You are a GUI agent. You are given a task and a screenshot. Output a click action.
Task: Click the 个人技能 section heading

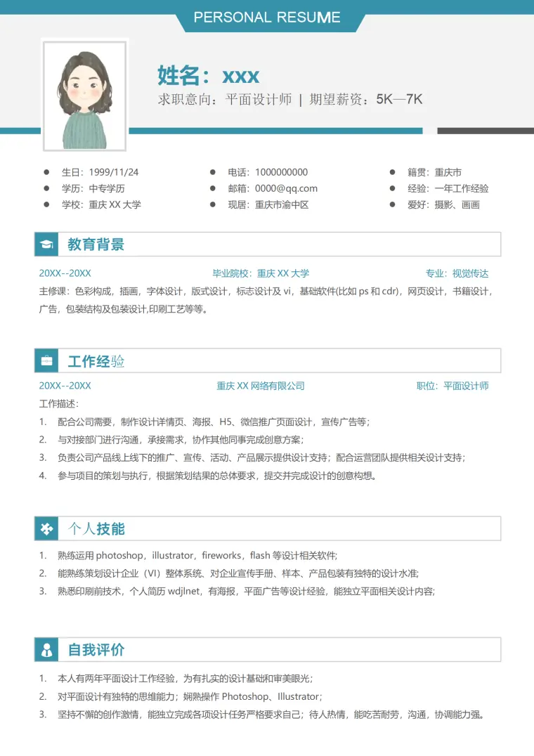(96, 529)
